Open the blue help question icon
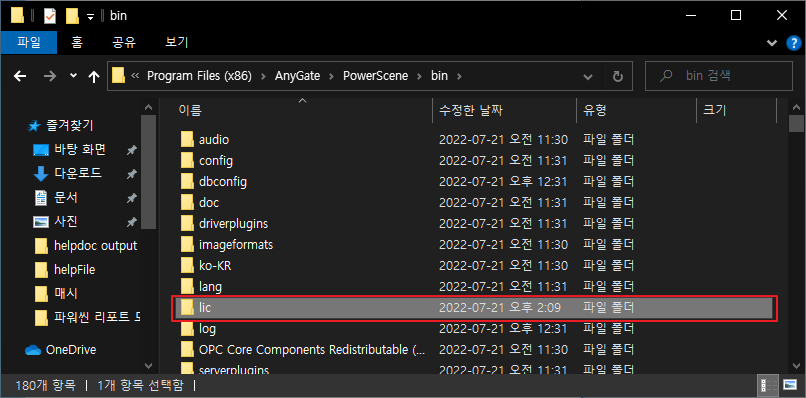 [794, 43]
